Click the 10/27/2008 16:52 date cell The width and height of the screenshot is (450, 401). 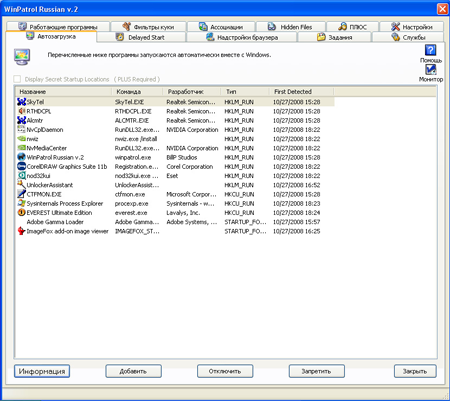click(297, 185)
